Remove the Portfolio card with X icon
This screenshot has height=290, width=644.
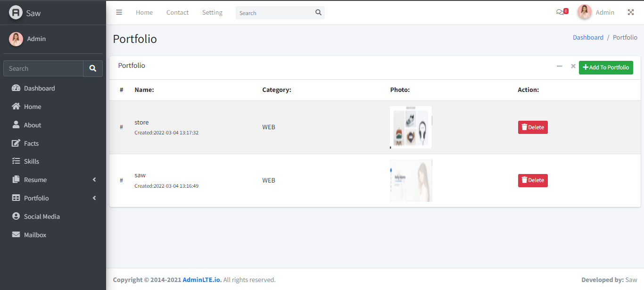click(x=573, y=66)
